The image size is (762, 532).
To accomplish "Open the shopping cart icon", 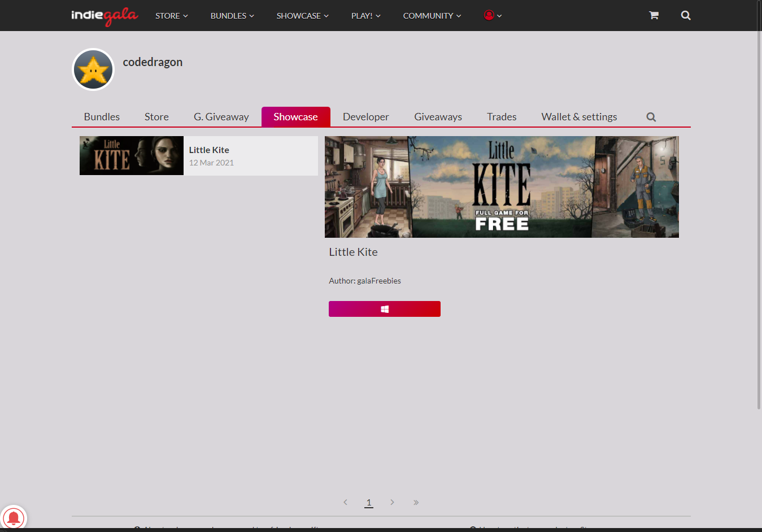I will pyautogui.click(x=654, y=15).
